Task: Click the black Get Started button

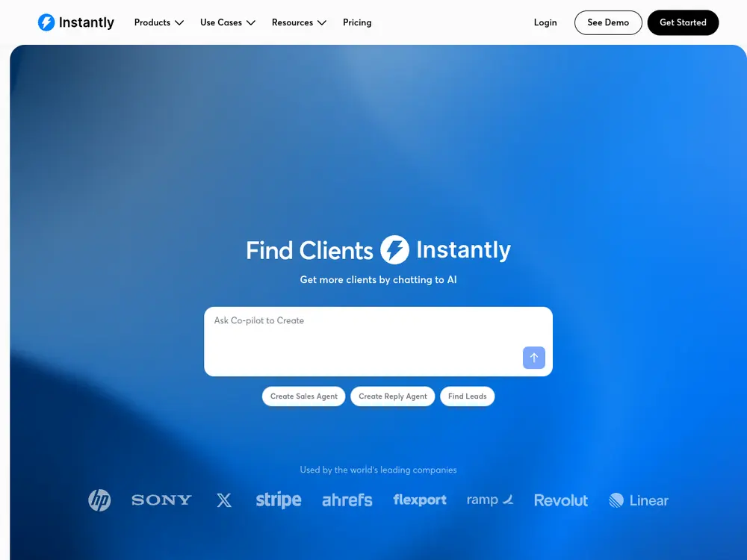Action: point(683,22)
